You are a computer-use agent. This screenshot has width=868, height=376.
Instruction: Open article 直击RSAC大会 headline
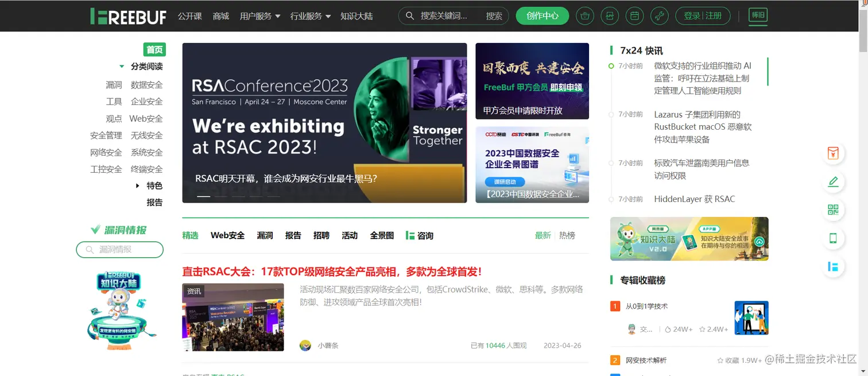(332, 272)
